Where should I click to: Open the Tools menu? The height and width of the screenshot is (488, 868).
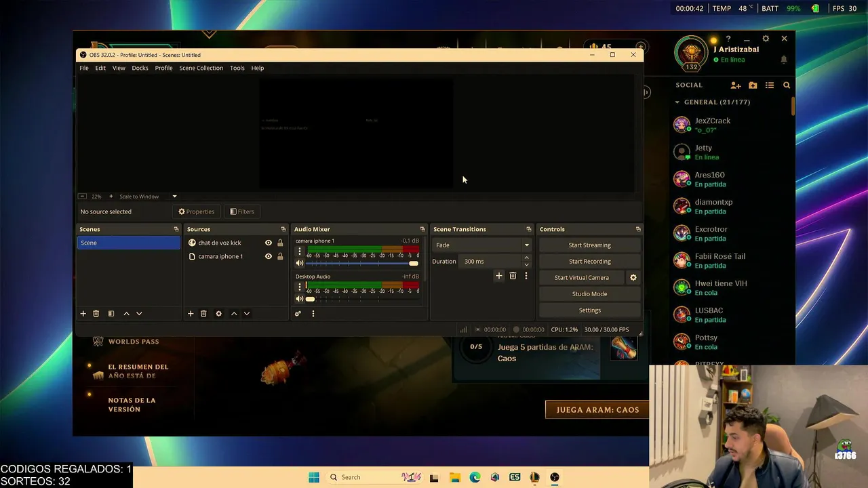pyautogui.click(x=237, y=68)
